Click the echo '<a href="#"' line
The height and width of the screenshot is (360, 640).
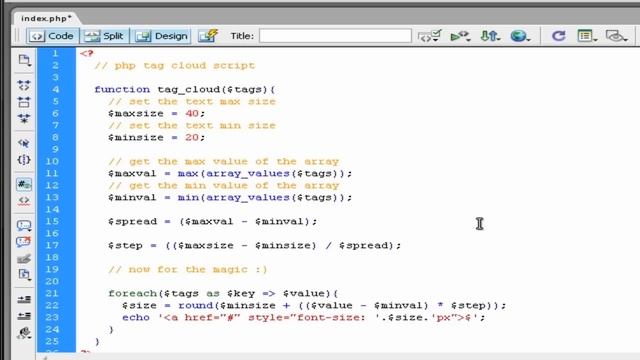(x=304, y=318)
